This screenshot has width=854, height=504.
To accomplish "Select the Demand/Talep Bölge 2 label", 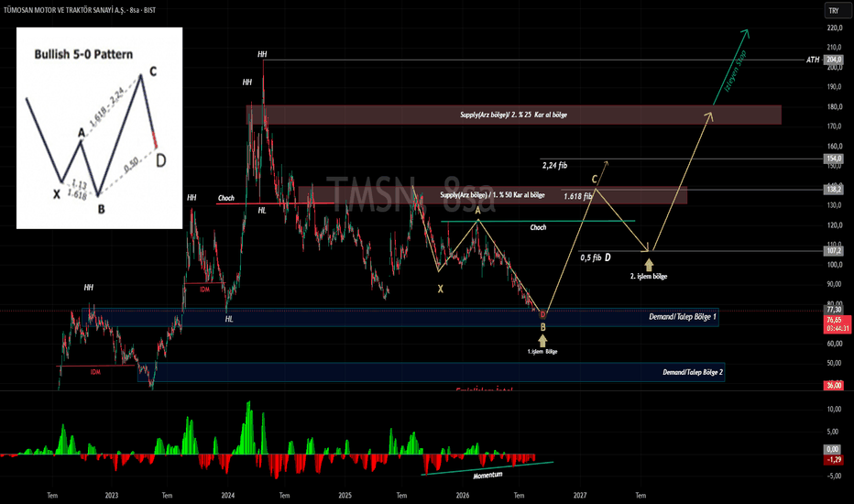I will pyautogui.click(x=693, y=372).
